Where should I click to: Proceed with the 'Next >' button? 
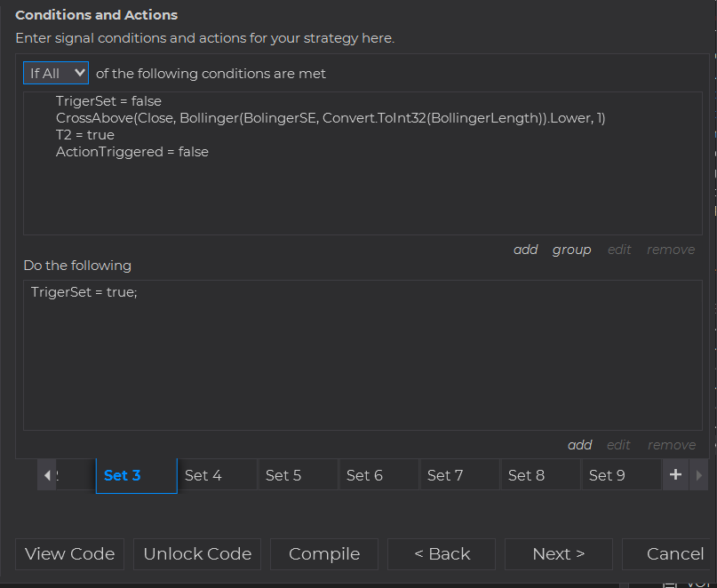coord(558,553)
